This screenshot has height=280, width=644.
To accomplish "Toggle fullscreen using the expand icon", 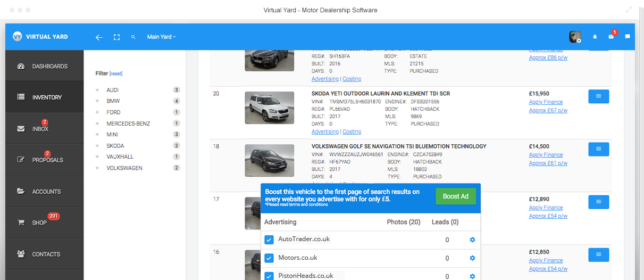I will [116, 37].
